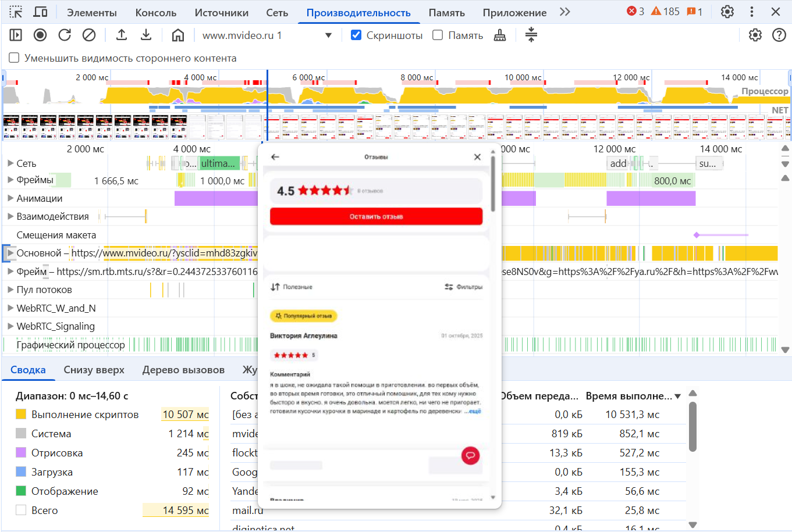
Task: Open the www.mvideo.ru 1 recording dropdown
Action: pos(328,35)
